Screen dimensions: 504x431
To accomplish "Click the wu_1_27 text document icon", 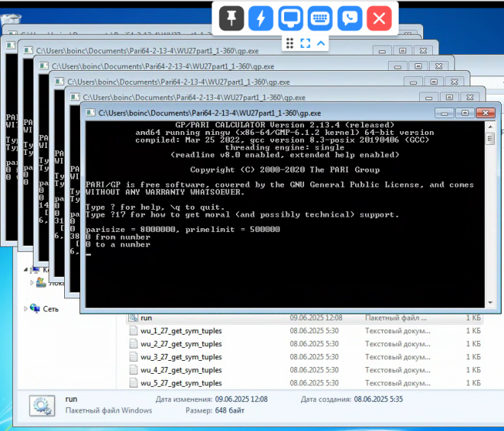I will point(133,331).
